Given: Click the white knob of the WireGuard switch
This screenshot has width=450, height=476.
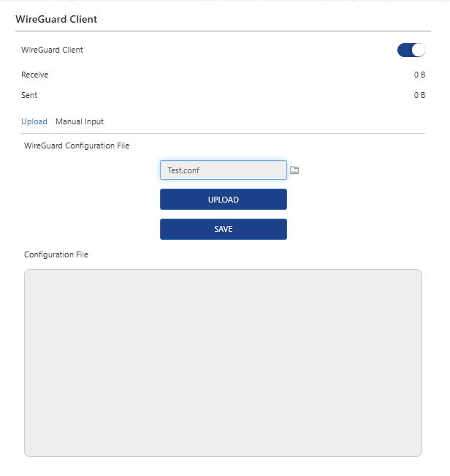Looking at the screenshot, I should click(418, 50).
